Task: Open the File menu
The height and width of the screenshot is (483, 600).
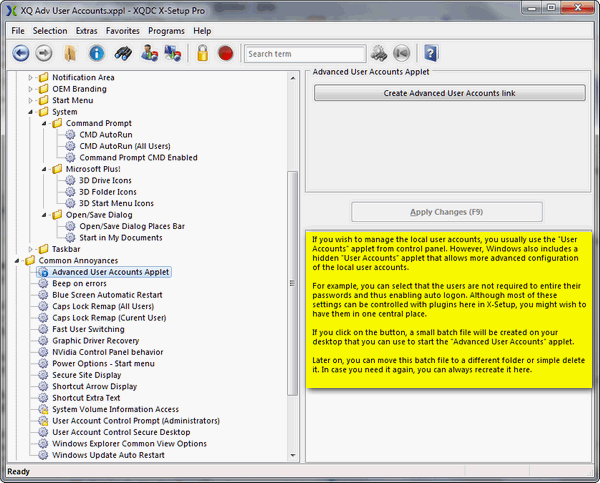Action: [x=18, y=31]
